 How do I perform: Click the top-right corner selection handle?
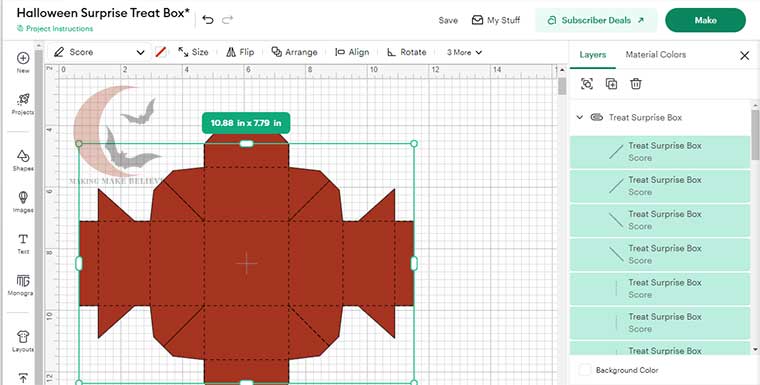coord(414,144)
